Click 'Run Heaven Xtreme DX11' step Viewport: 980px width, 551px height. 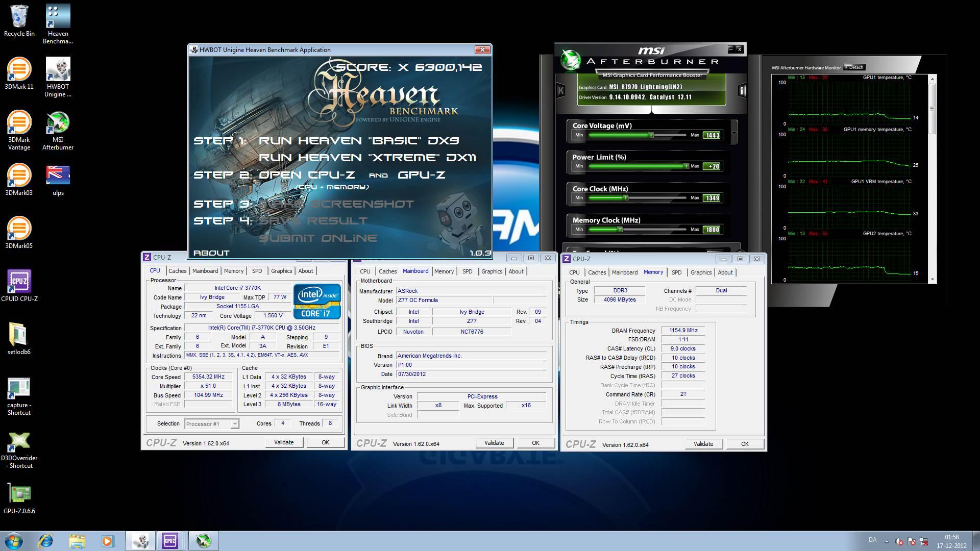pyautogui.click(x=367, y=157)
